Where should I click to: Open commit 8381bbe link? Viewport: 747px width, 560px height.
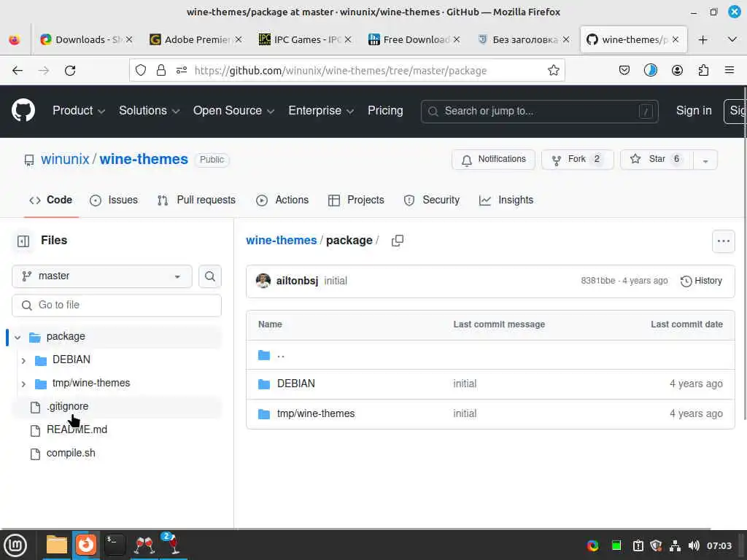tap(598, 281)
